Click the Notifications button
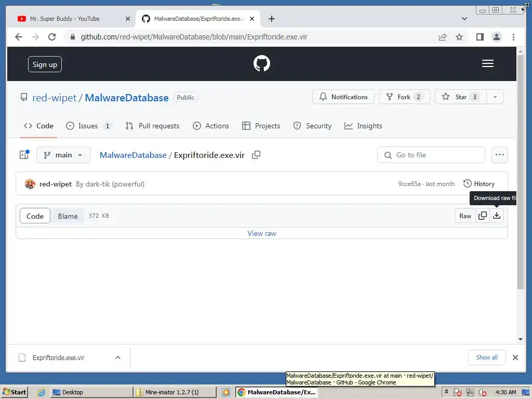 point(343,97)
